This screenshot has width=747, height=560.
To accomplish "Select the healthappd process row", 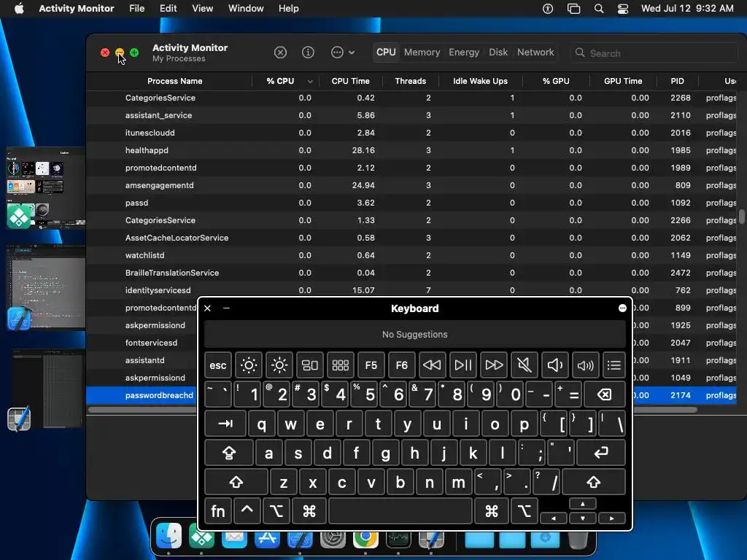I will pyautogui.click(x=412, y=150).
